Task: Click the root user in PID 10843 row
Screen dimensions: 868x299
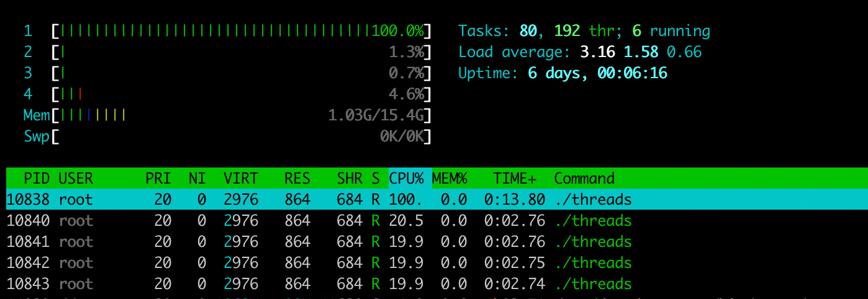Action: pos(76,284)
